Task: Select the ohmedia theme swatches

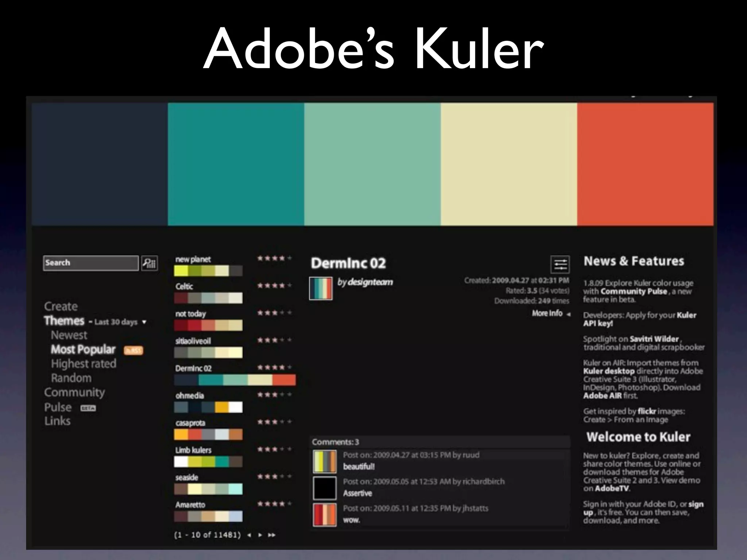Action: (208, 407)
